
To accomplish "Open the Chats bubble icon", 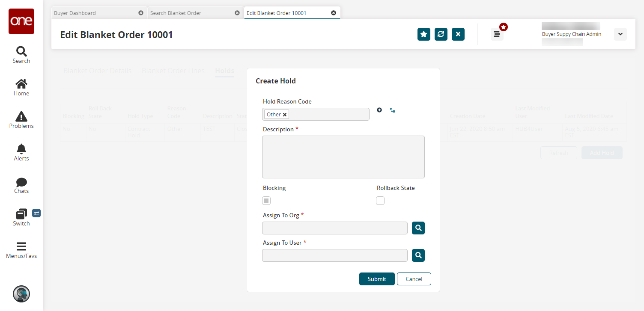I will click(x=21, y=184).
